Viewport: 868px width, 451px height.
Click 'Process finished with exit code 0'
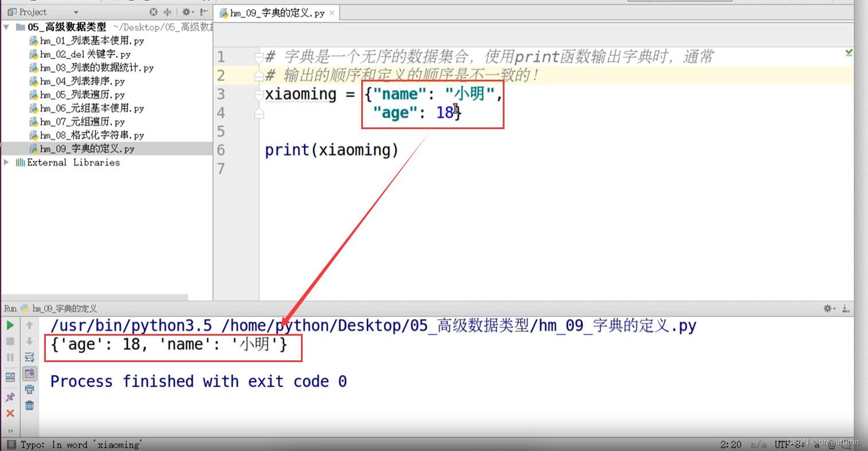pyautogui.click(x=198, y=382)
